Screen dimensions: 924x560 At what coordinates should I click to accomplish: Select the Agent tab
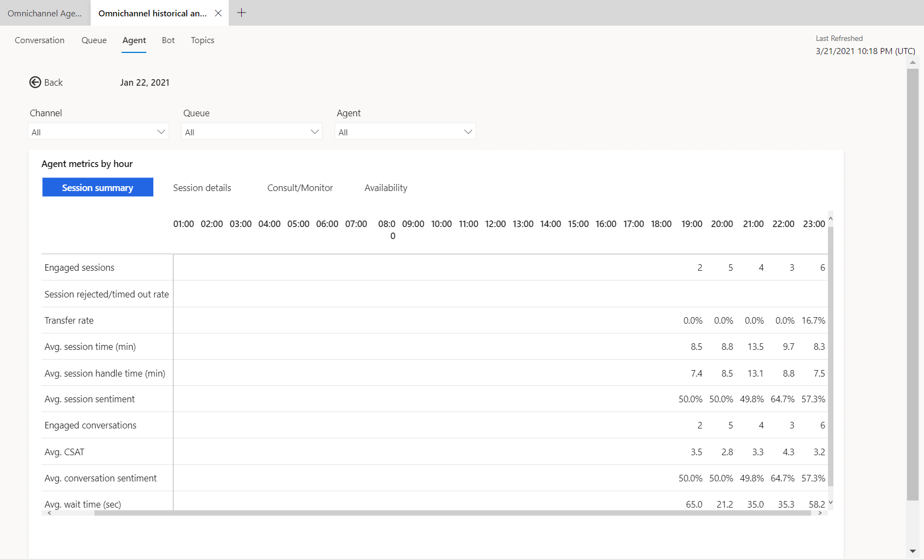point(134,40)
